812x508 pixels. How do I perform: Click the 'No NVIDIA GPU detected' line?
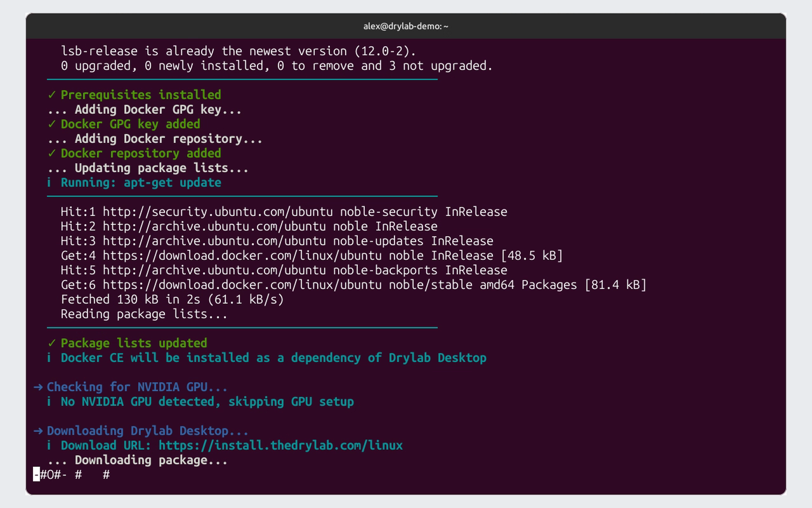[200, 402]
